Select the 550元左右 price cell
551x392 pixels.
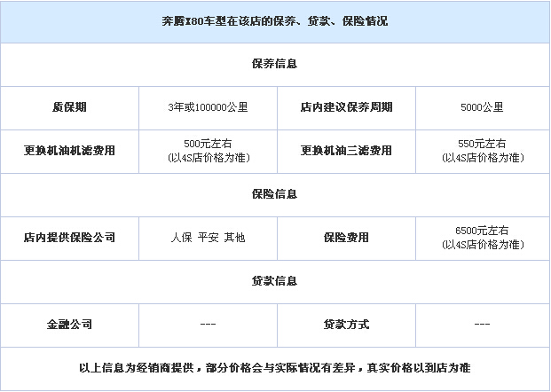tap(483, 151)
